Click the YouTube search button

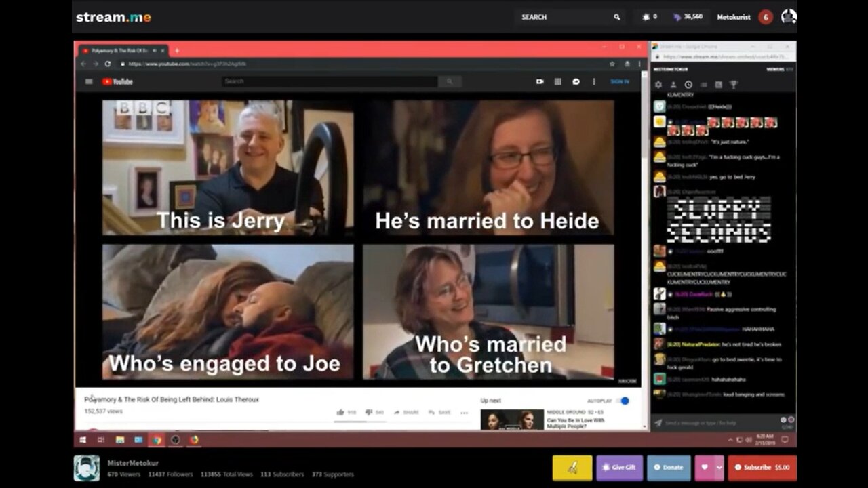(x=450, y=81)
